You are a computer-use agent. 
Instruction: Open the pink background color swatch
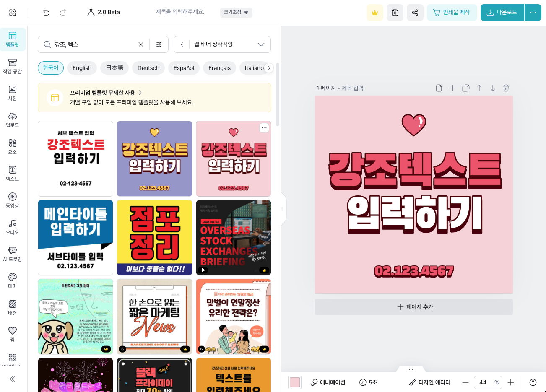click(295, 382)
